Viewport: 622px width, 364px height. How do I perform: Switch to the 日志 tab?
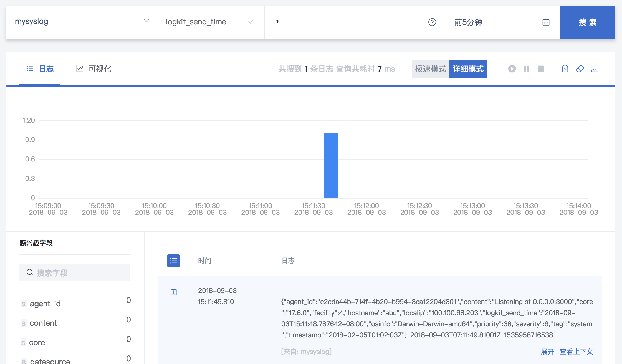pyautogui.click(x=40, y=69)
